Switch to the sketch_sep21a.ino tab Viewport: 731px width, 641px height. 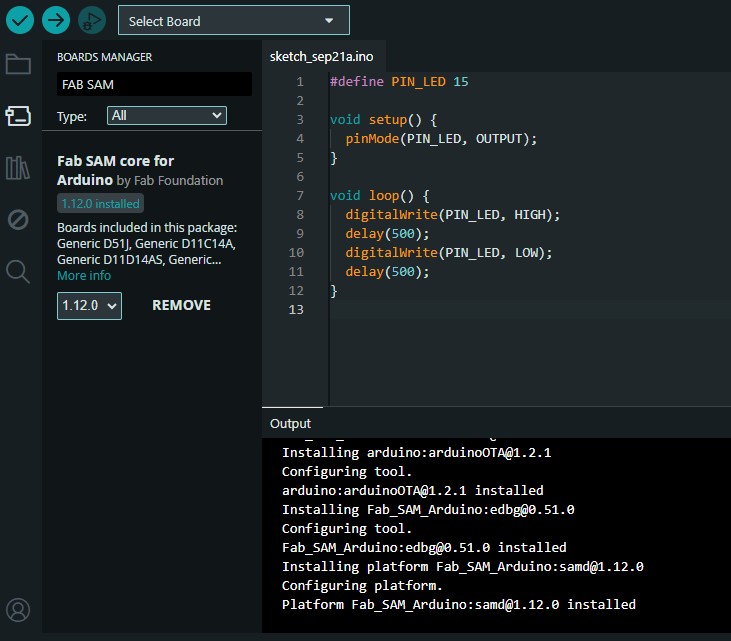coord(321,57)
